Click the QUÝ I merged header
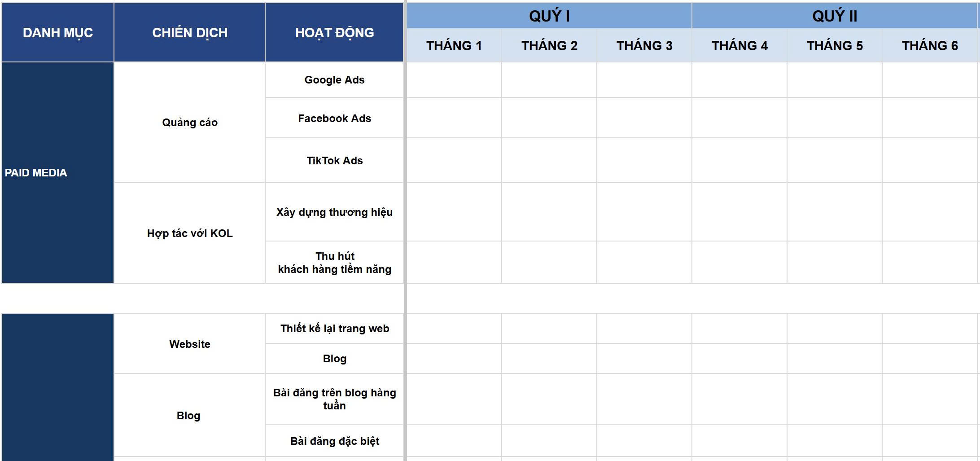Screen dimensions: 980x461 point(549,16)
